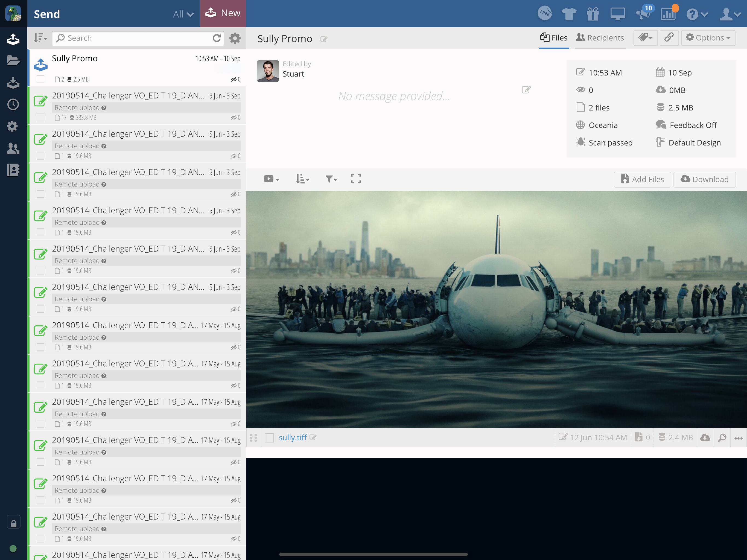Preview sully.tiff with the magnifier icon
The image size is (747, 560).
click(x=722, y=438)
